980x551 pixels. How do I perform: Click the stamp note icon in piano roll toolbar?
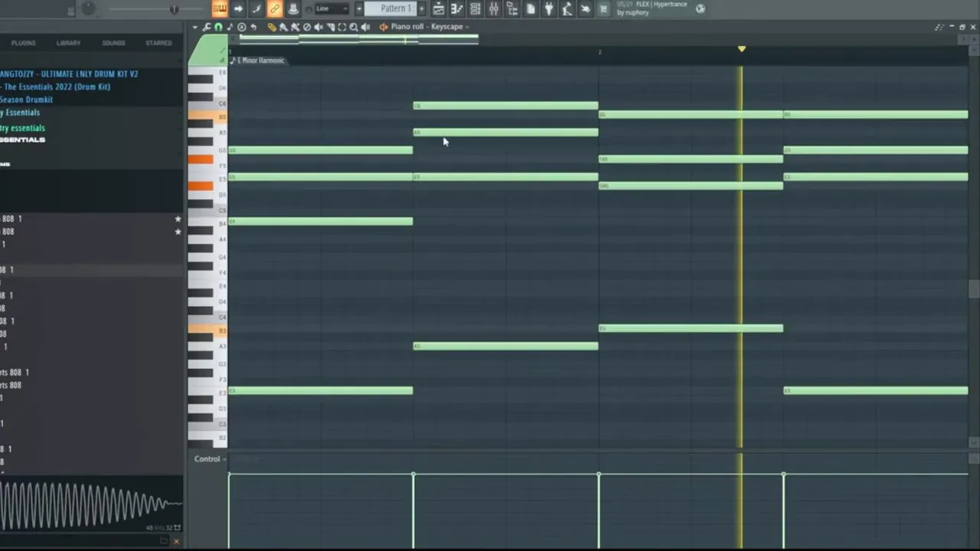(230, 28)
